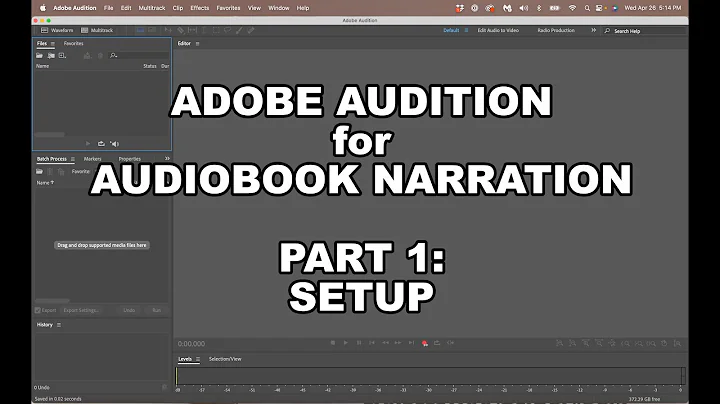Switch to the Properties tab
The image size is (720, 404).
click(129, 159)
